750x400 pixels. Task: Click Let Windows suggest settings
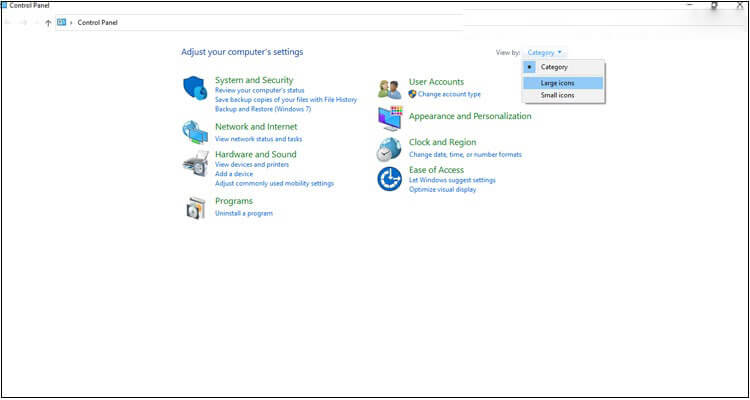click(452, 180)
